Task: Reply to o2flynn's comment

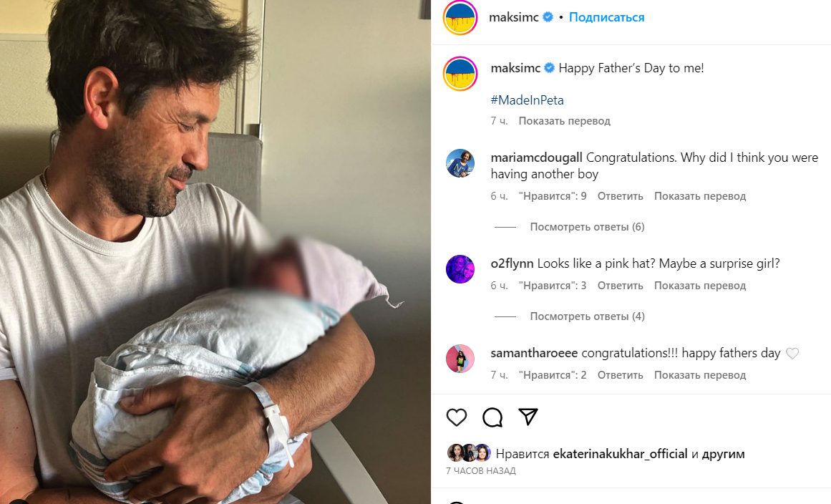Action: [620, 286]
